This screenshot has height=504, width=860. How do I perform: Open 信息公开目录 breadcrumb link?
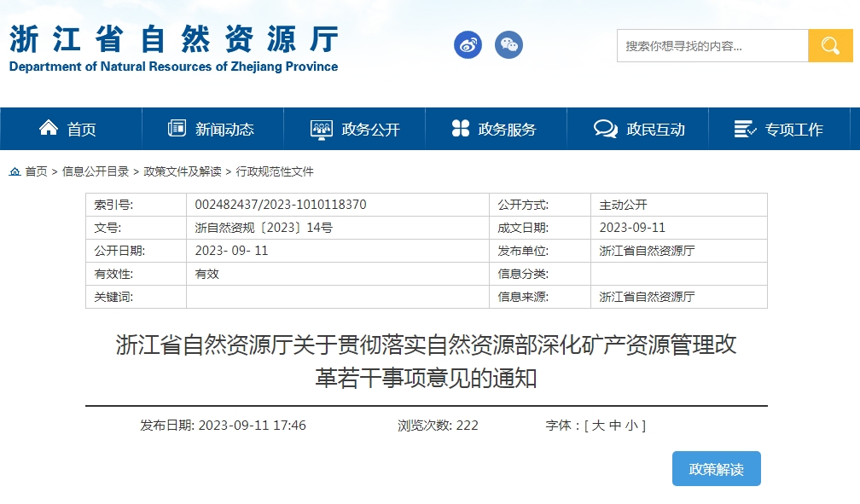(96, 171)
